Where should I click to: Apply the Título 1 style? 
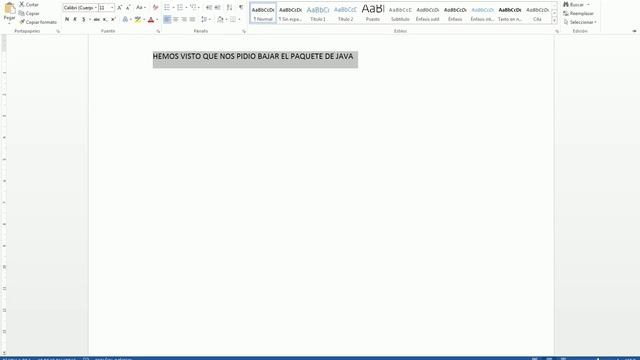pos(318,13)
